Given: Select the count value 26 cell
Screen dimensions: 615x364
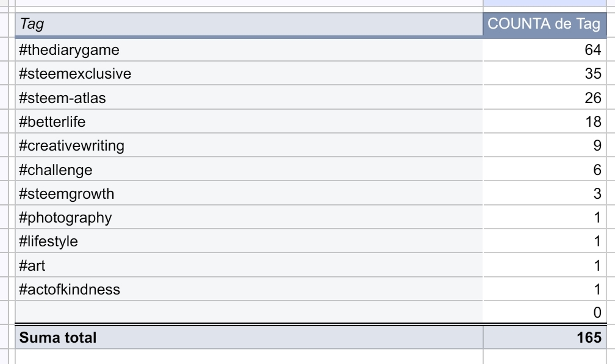Looking at the screenshot, I should pos(544,98).
